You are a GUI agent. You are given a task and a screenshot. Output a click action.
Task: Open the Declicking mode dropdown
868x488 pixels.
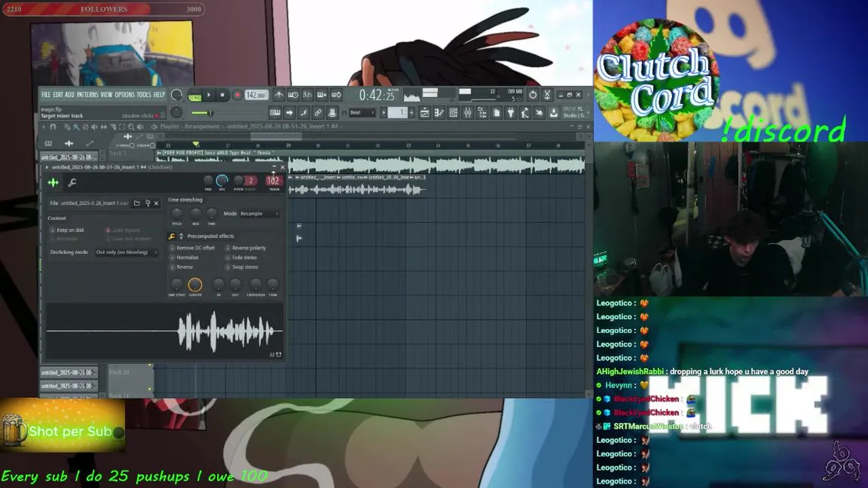[x=127, y=252]
